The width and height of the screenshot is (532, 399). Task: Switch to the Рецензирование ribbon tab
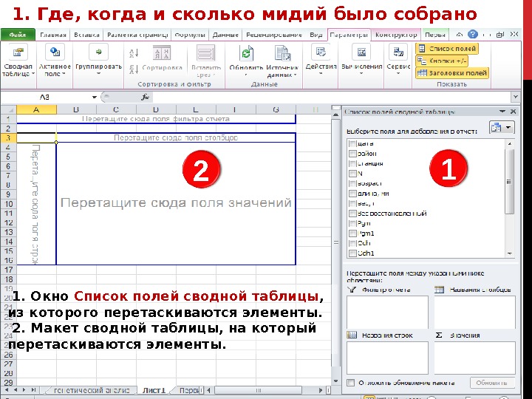pyautogui.click(x=274, y=35)
